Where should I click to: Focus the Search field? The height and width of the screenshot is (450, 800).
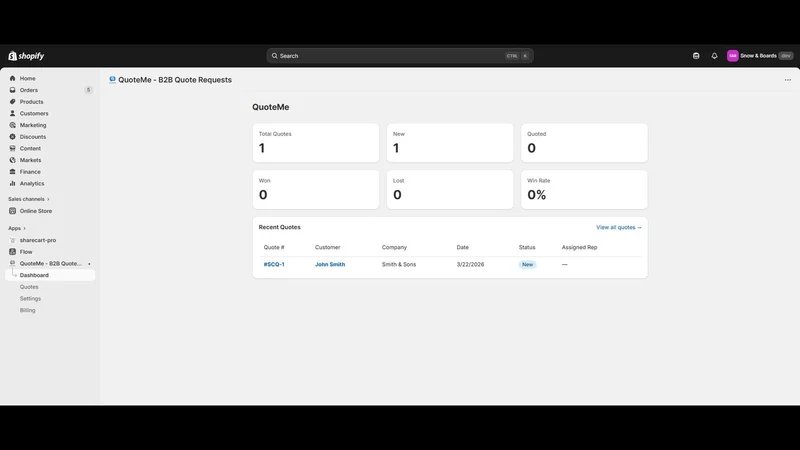400,56
